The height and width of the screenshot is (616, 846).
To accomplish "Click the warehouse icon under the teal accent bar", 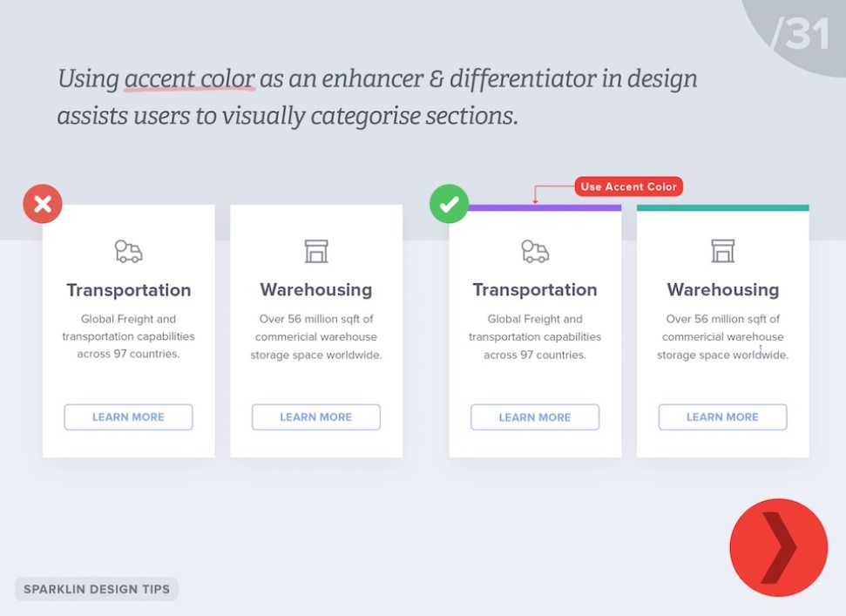I will pyautogui.click(x=723, y=251).
